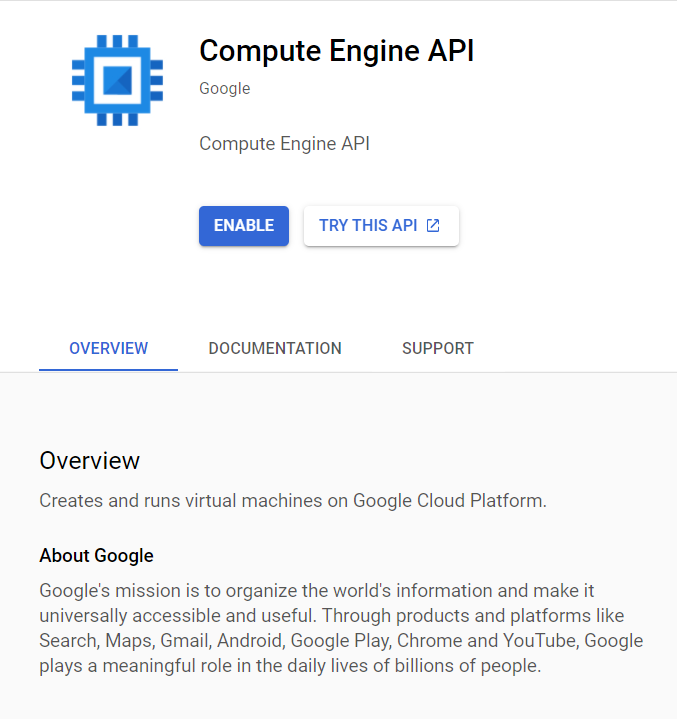Click the gray Compute Engine API subtitle
Viewport: 677px width, 719px height.
(x=284, y=144)
